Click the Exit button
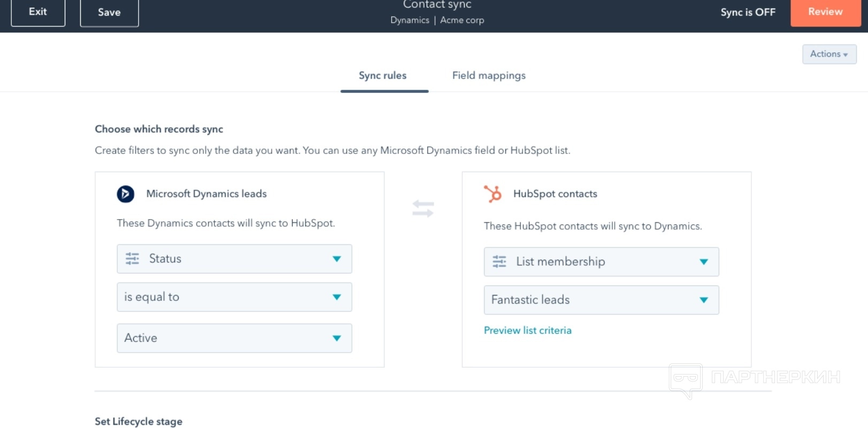Viewport: 868px width, 428px height. point(38,12)
